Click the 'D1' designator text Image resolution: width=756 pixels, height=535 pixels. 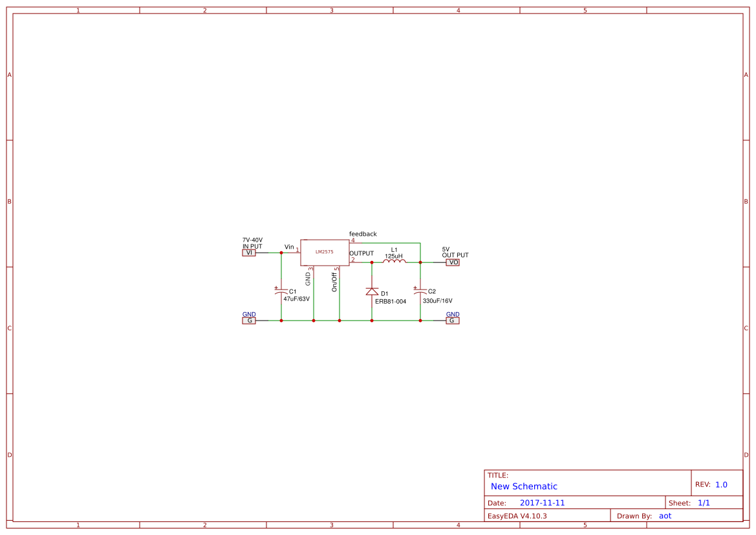coord(384,294)
